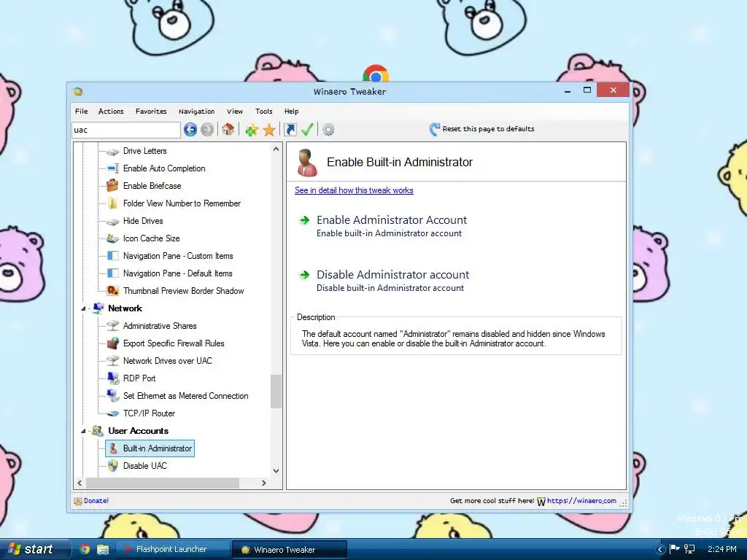Click the horizontal scrollbar thumb in tree
The image size is (747, 560).
[163, 483]
